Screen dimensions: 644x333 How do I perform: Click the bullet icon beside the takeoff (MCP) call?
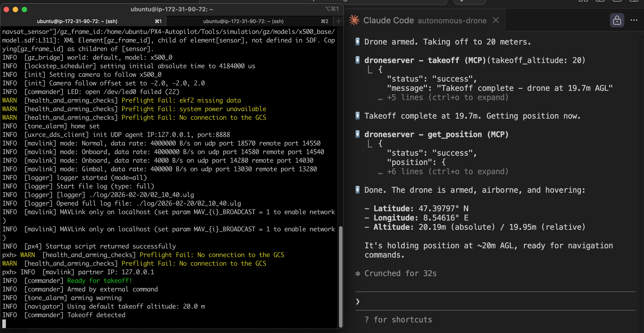tap(357, 60)
